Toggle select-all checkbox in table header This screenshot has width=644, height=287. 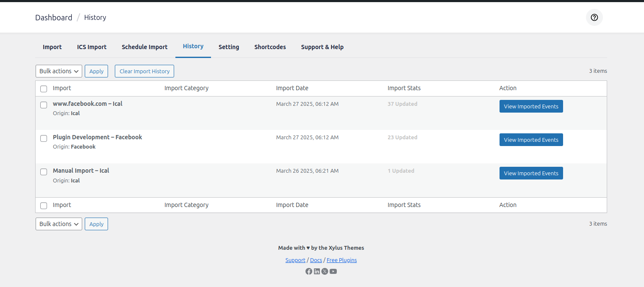pos(44,89)
